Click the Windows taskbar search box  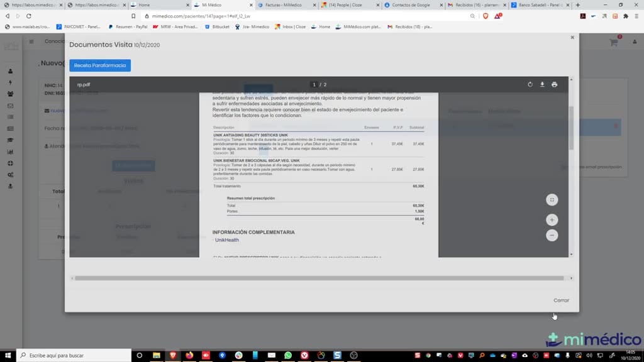(x=74, y=356)
